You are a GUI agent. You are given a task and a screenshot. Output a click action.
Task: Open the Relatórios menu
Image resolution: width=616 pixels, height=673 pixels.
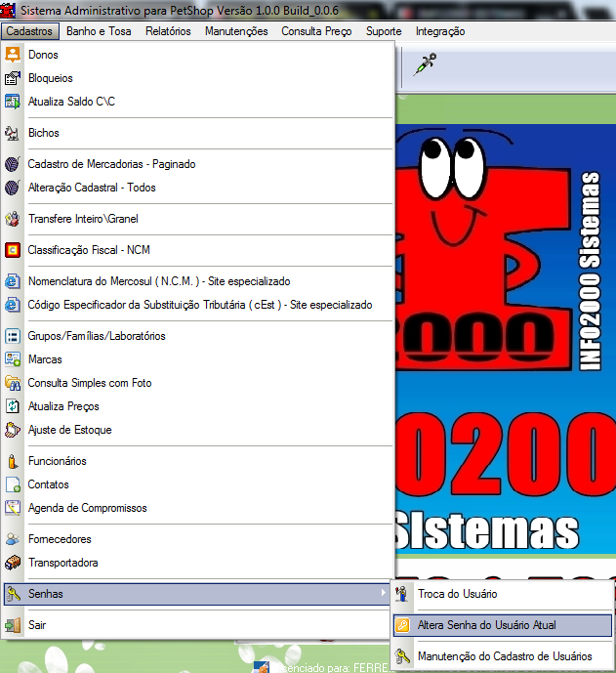coord(168,31)
